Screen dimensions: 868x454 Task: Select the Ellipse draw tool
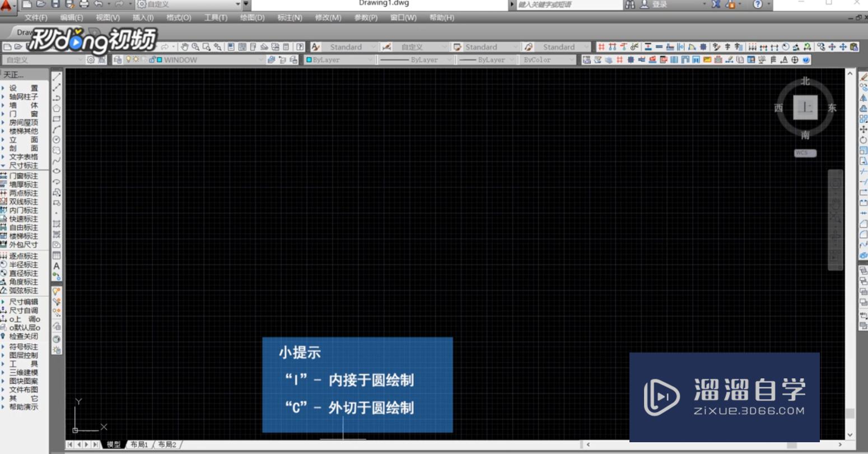point(57,171)
